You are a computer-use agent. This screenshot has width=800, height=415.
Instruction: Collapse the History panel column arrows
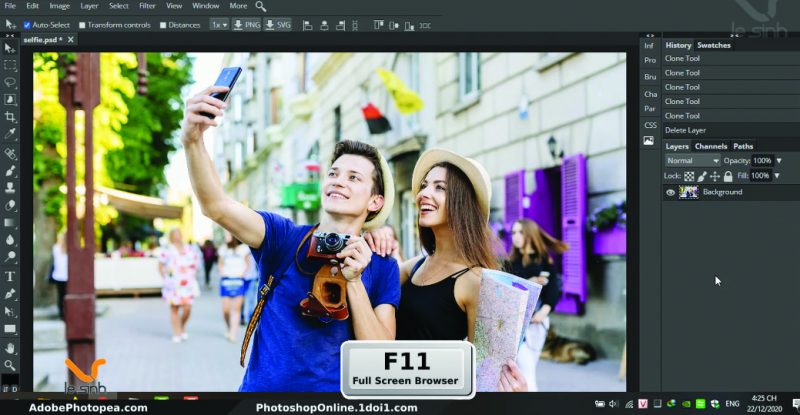(734, 35)
